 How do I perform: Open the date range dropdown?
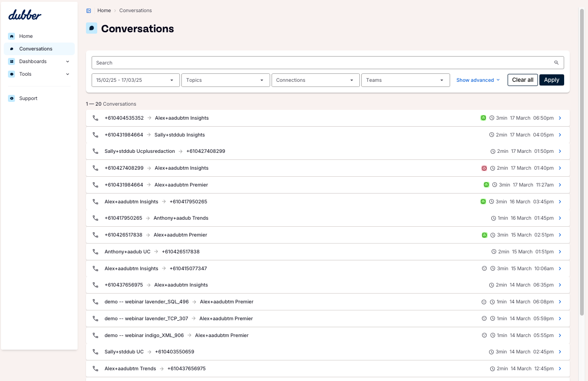pyautogui.click(x=136, y=80)
